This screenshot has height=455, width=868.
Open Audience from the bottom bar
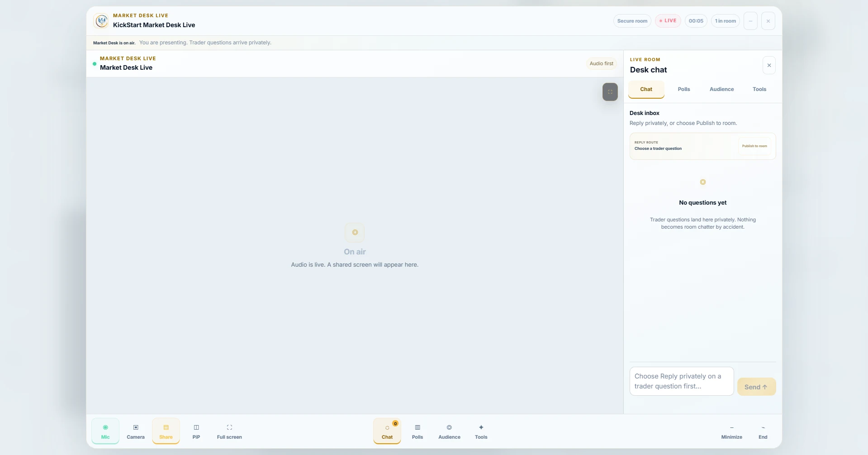tap(449, 431)
